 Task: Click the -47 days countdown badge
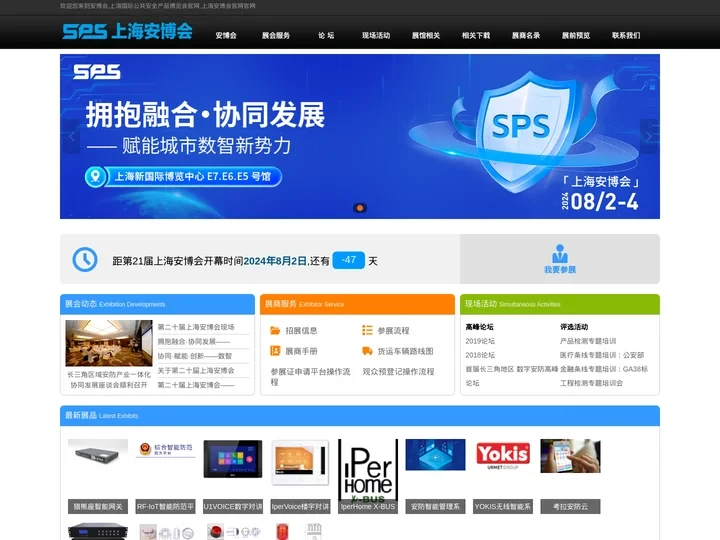pyautogui.click(x=349, y=260)
